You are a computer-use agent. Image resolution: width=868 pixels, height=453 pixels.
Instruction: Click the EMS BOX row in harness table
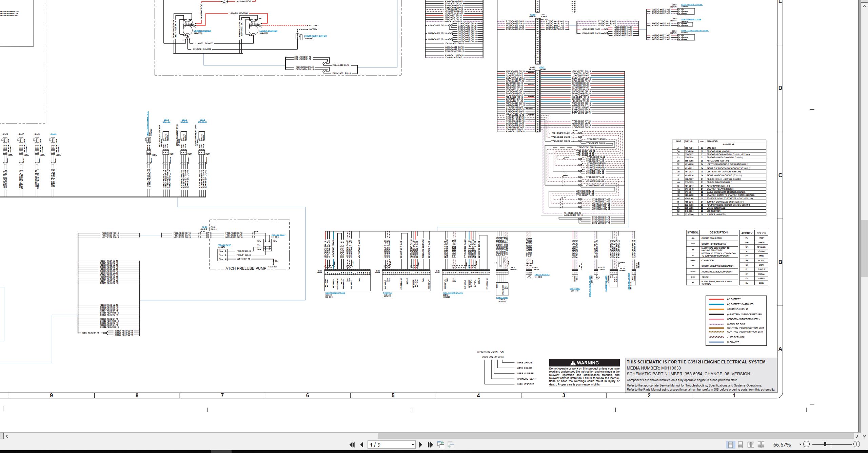(x=719, y=148)
